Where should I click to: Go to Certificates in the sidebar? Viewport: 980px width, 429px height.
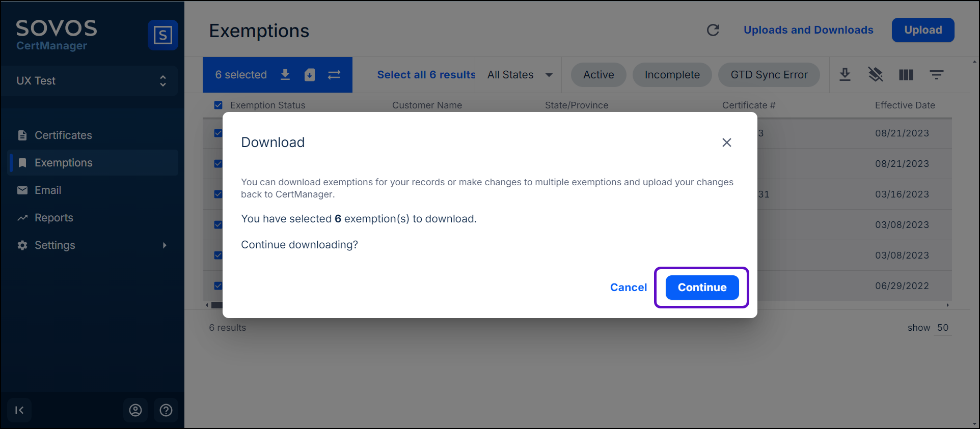click(63, 135)
